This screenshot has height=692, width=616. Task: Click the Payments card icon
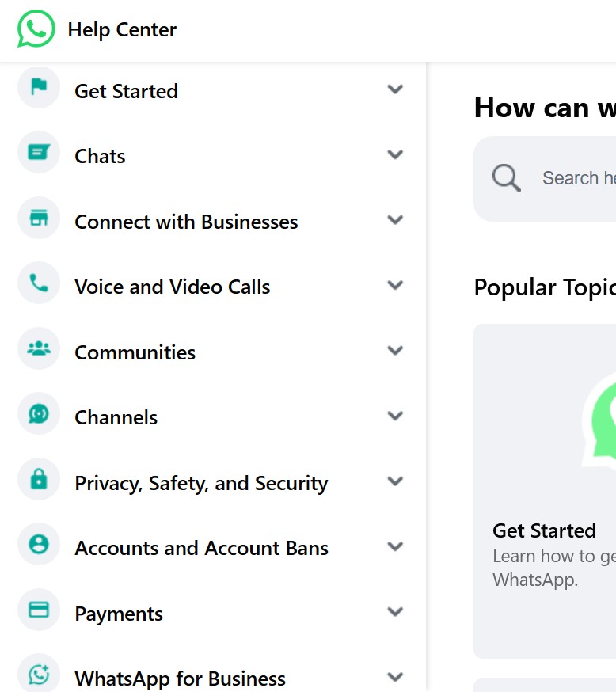coord(39,610)
